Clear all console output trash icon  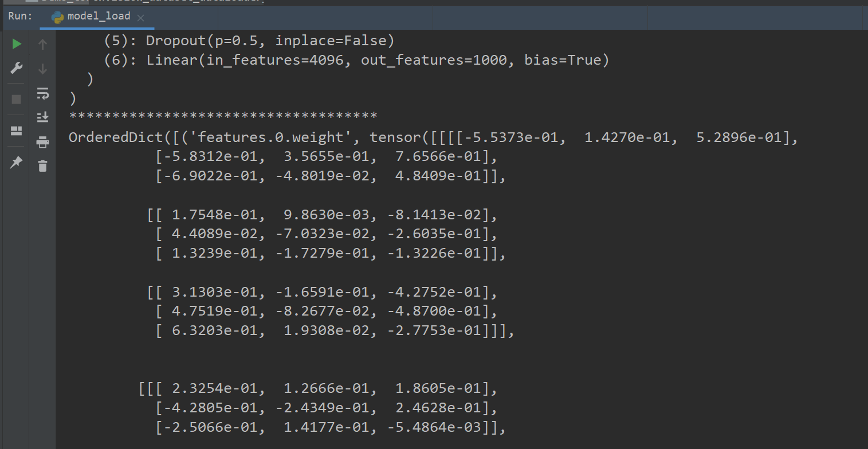(x=42, y=166)
